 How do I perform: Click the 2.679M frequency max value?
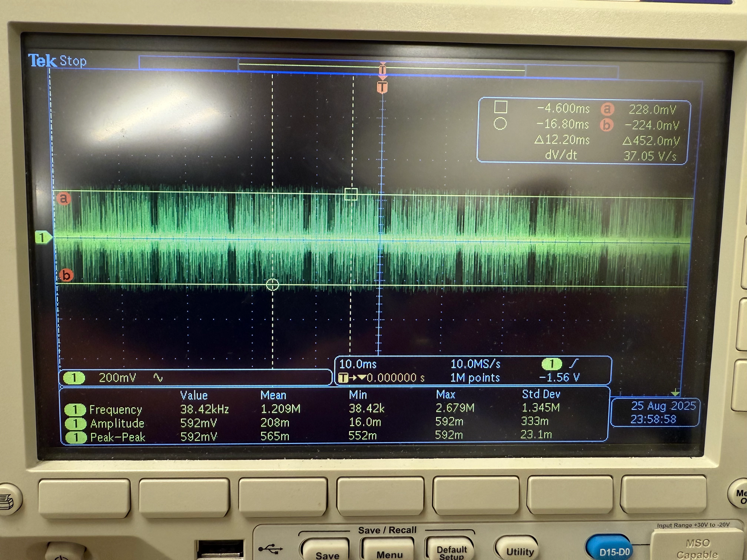[x=455, y=408]
